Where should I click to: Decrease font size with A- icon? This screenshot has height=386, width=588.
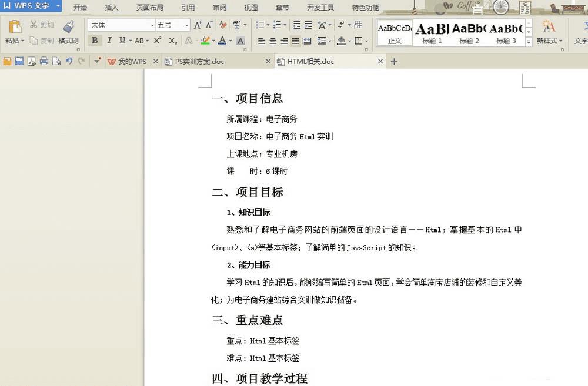[209, 25]
